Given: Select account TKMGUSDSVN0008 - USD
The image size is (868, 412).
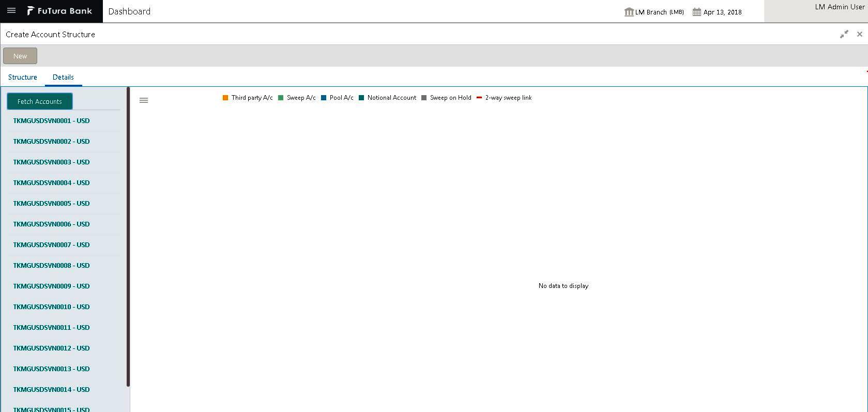Looking at the screenshot, I should point(51,266).
